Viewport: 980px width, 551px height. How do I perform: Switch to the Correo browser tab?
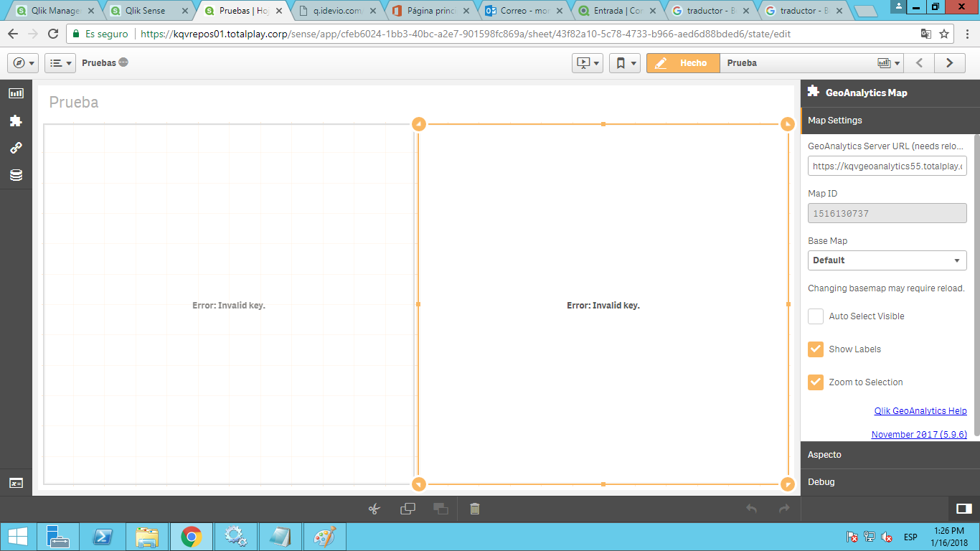tap(524, 11)
